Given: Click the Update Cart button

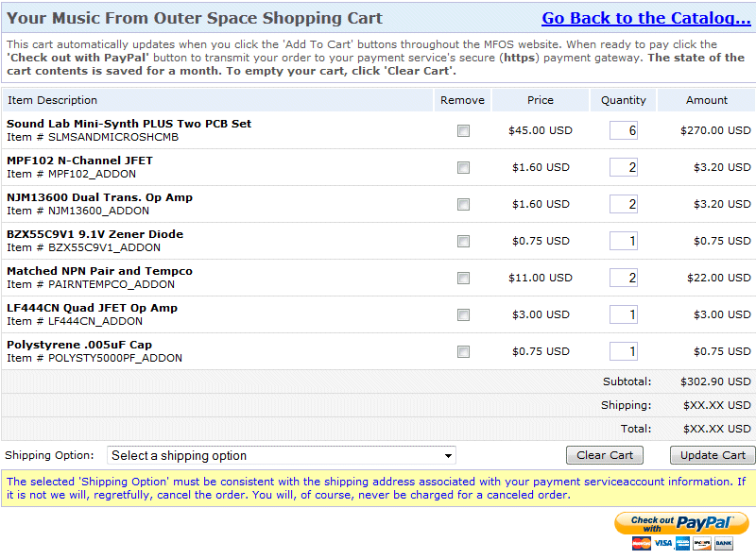Looking at the screenshot, I should pyautogui.click(x=713, y=455).
